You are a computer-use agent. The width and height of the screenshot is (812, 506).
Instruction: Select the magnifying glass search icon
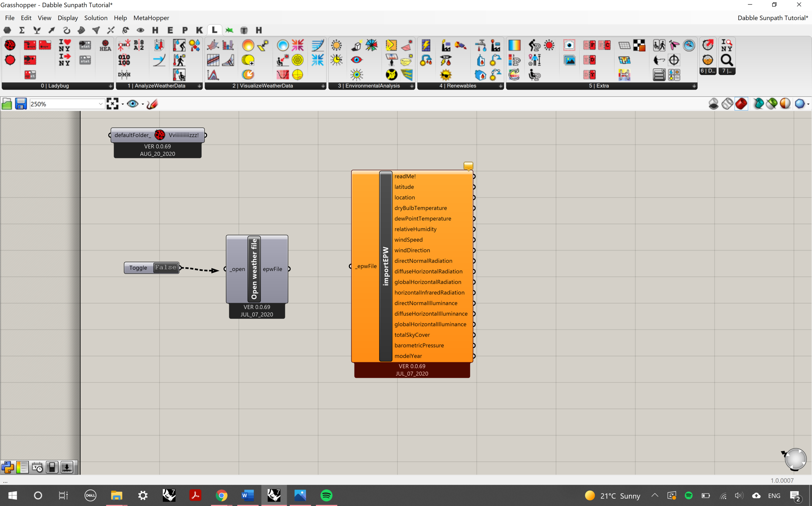(x=727, y=60)
